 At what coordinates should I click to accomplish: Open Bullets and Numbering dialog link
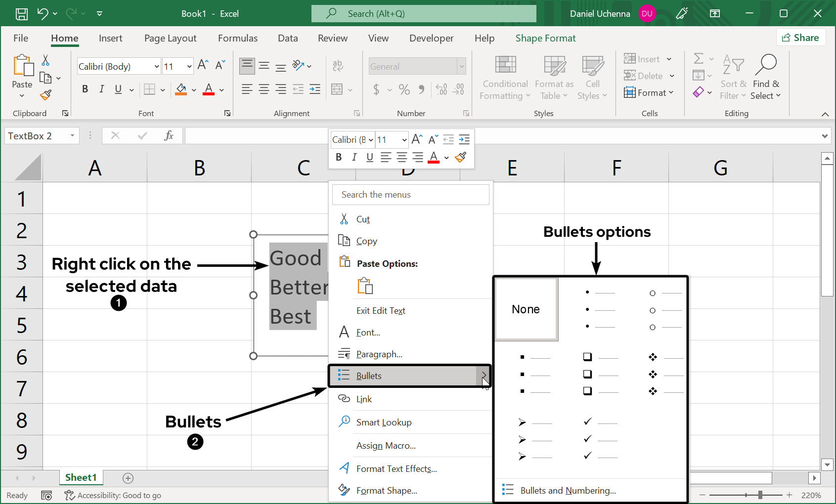(x=568, y=490)
